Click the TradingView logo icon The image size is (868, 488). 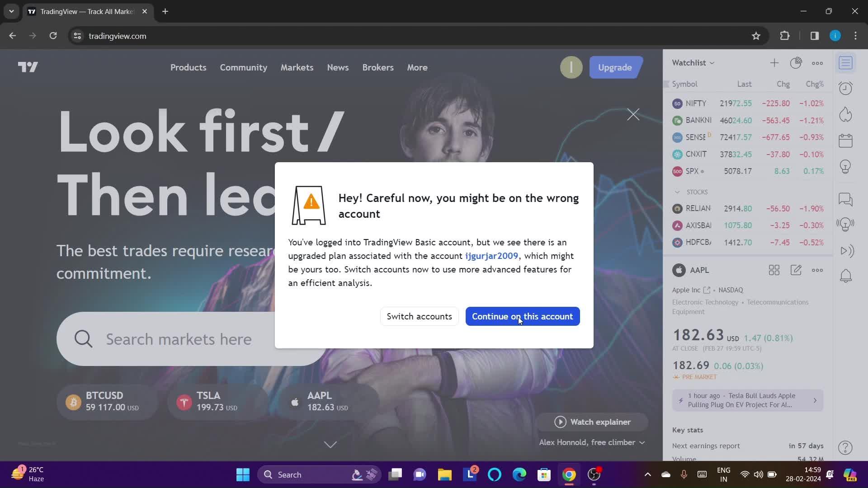point(28,67)
